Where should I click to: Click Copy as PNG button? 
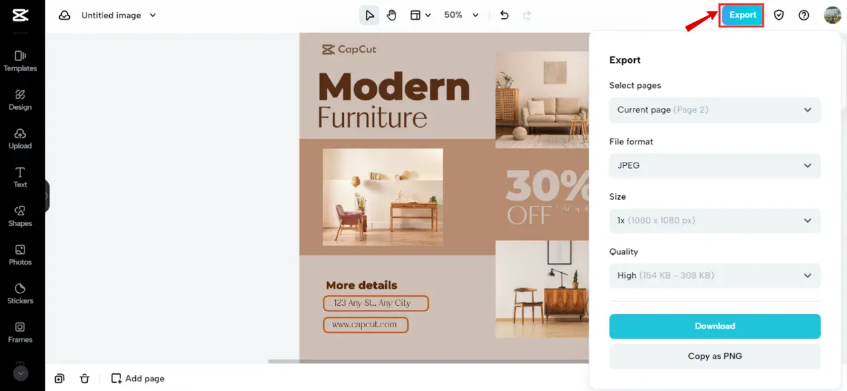click(x=715, y=356)
